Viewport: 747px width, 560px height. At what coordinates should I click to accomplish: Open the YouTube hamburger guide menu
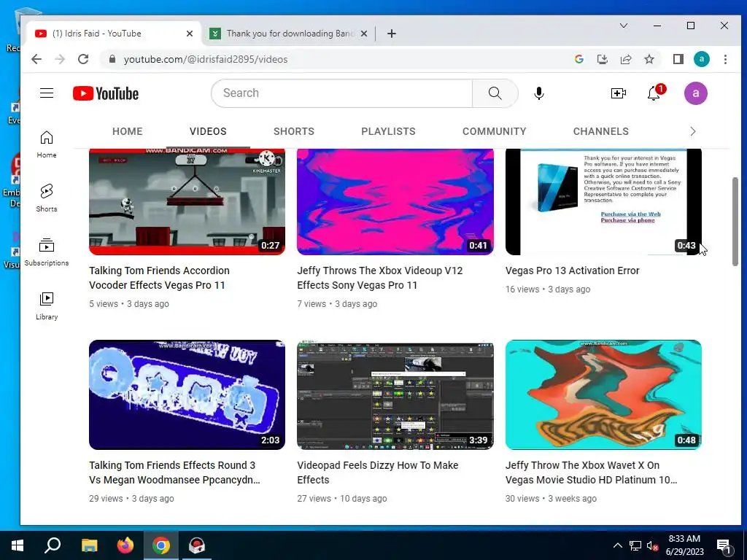pyautogui.click(x=47, y=93)
